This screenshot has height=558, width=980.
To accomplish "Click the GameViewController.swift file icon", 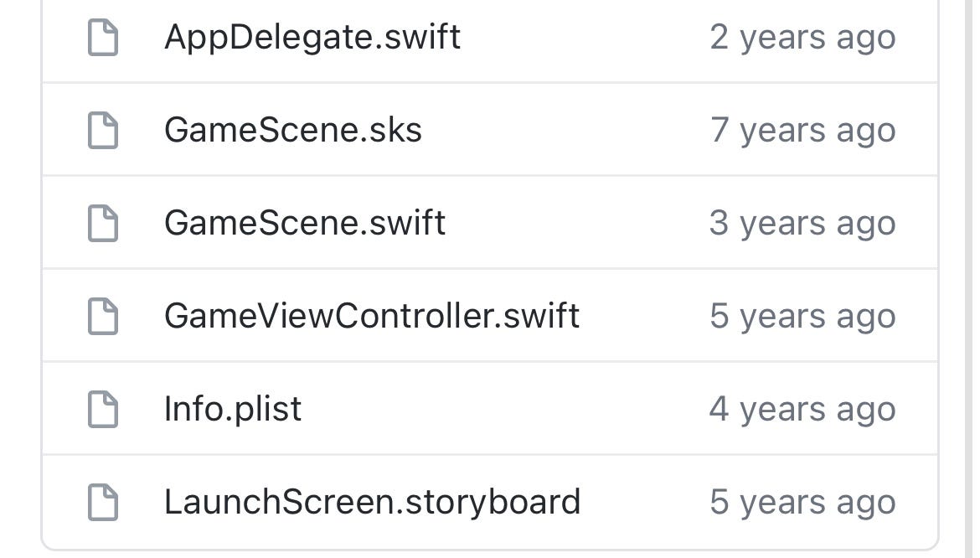I will 103,317.
